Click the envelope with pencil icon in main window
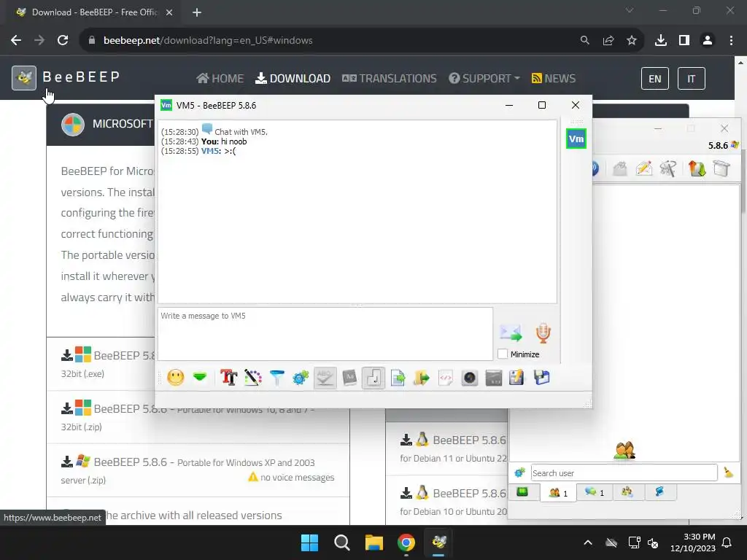Viewport: 747px width, 560px height. [643, 168]
